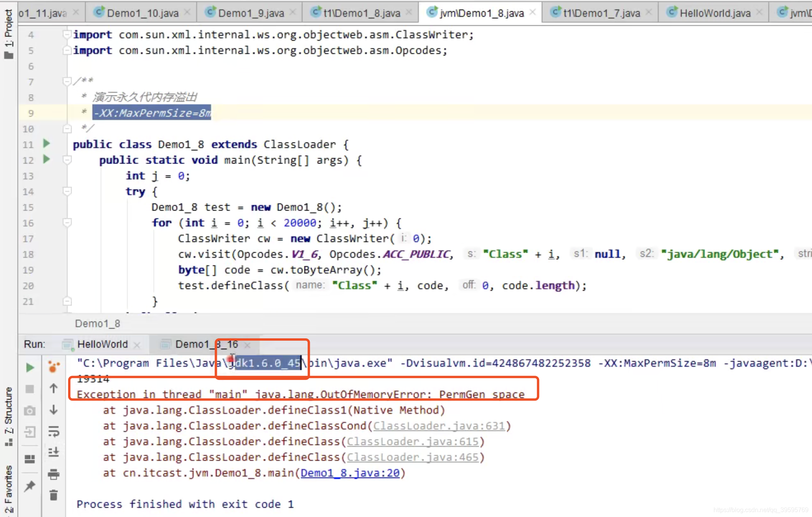This screenshot has width=812, height=517.
Task: Click highlighted -XX:MaxPermSize=8m comment text
Action: [x=152, y=113]
